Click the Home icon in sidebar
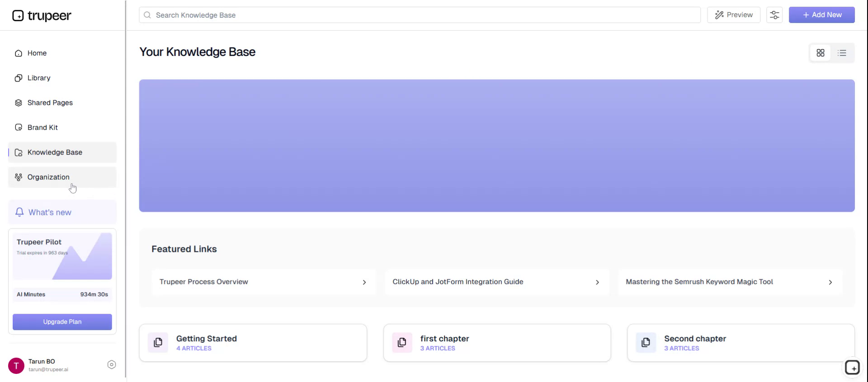 tap(19, 53)
